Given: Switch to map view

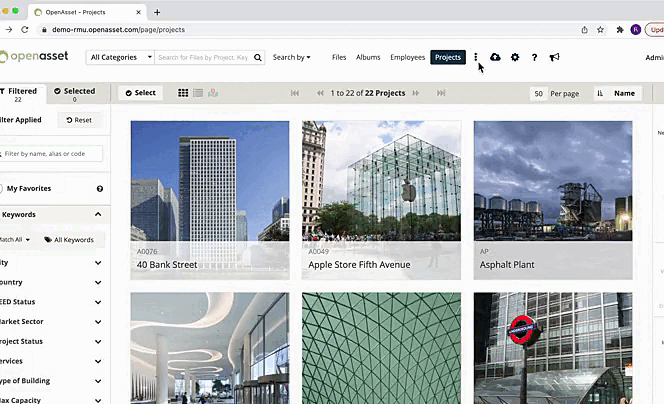Looking at the screenshot, I should pyautogui.click(x=213, y=93).
